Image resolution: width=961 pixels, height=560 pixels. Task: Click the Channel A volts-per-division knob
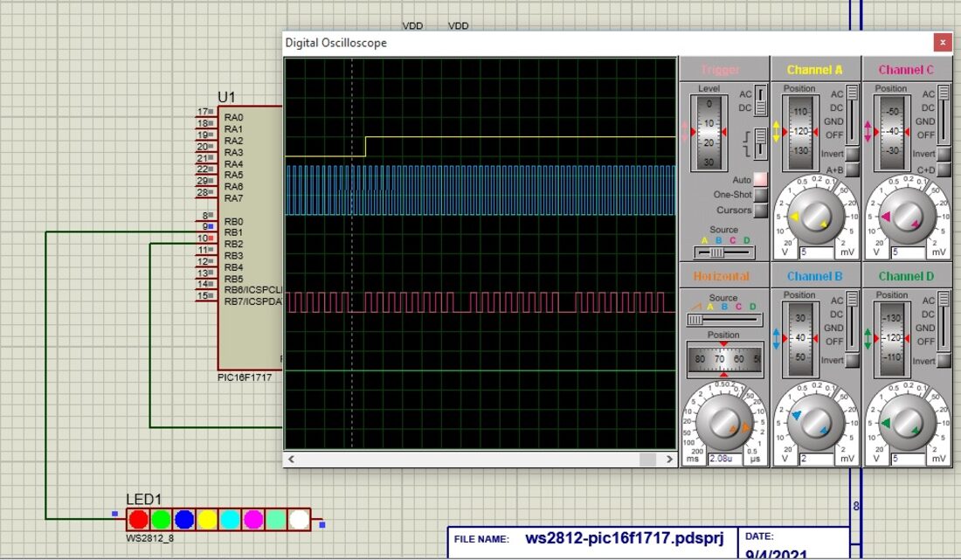point(815,216)
